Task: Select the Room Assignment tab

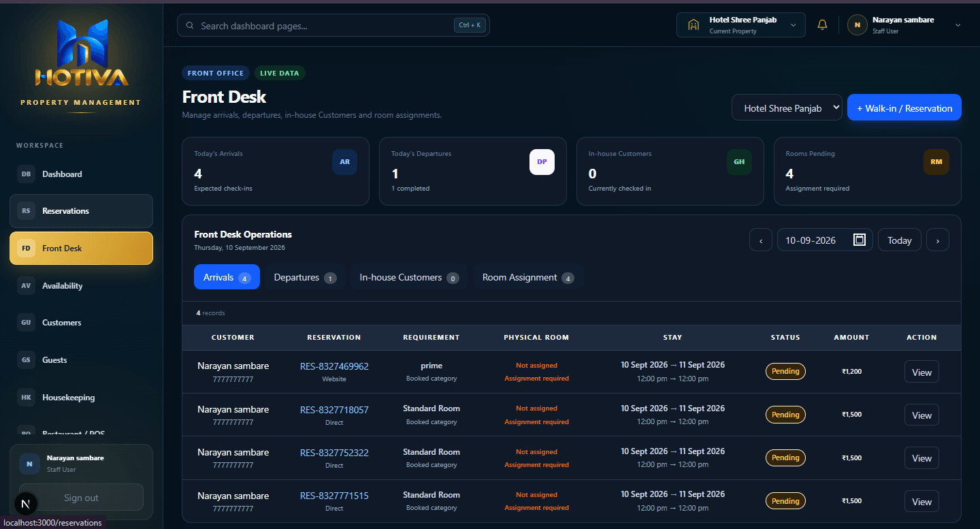Action: 528,277
